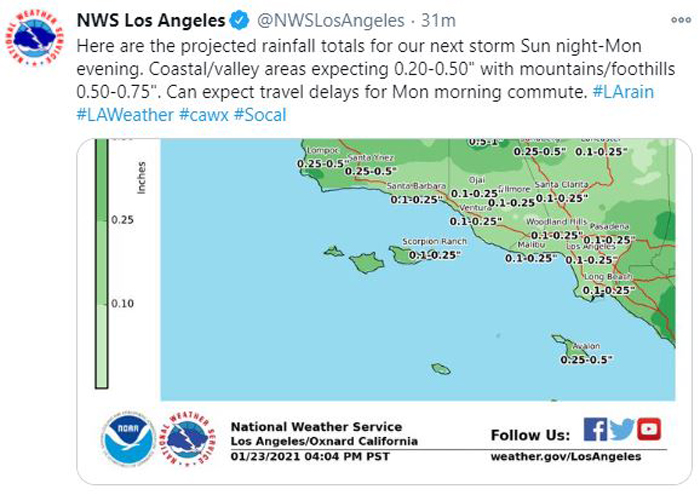Click the NOAA logo in the image footer
The image size is (700, 495).
(128, 437)
